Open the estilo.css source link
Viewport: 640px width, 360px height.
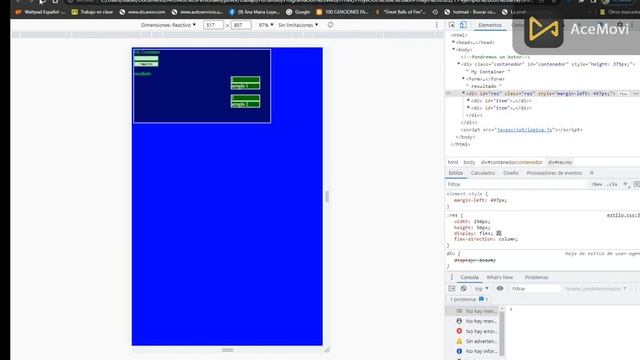pos(623,215)
